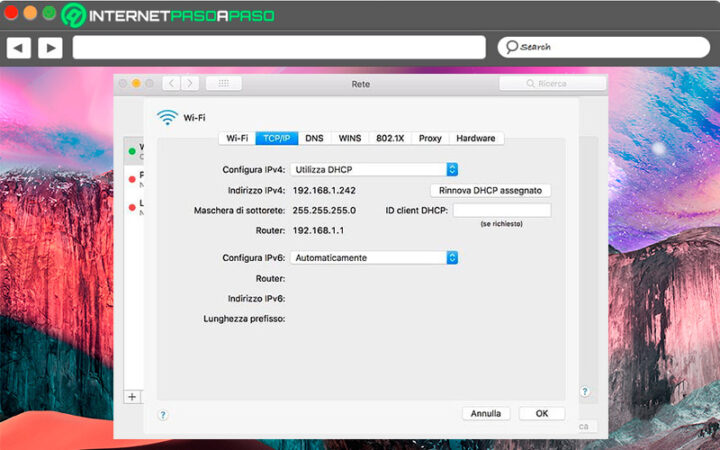The width and height of the screenshot is (720, 450).
Task: Click the magnifier icon in browser search
Action: tap(511, 47)
